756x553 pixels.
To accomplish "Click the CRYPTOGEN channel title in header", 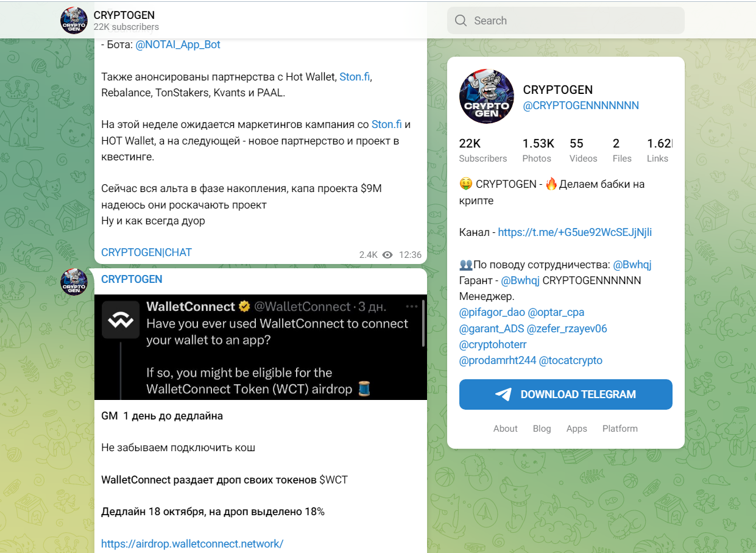I will 124,15.
